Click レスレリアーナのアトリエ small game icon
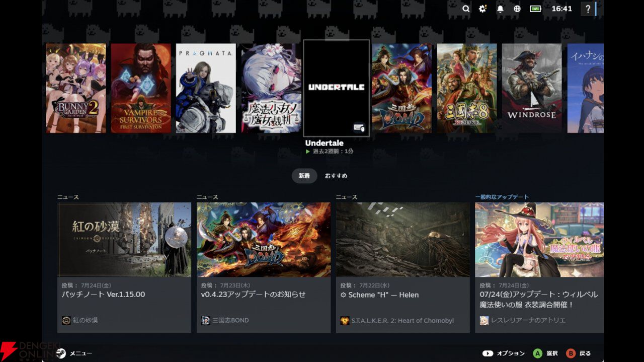Image resolution: width=644 pixels, height=362 pixels. pyautogui.click(x=484, y=320)
